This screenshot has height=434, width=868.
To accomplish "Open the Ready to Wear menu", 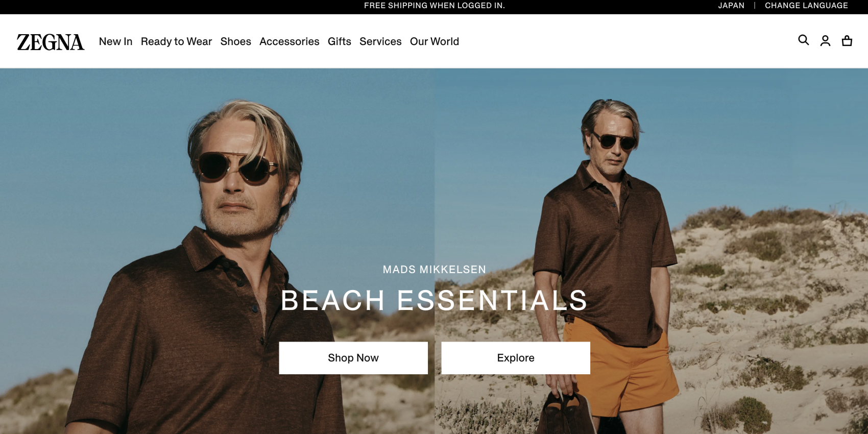I will coord(176,41).
